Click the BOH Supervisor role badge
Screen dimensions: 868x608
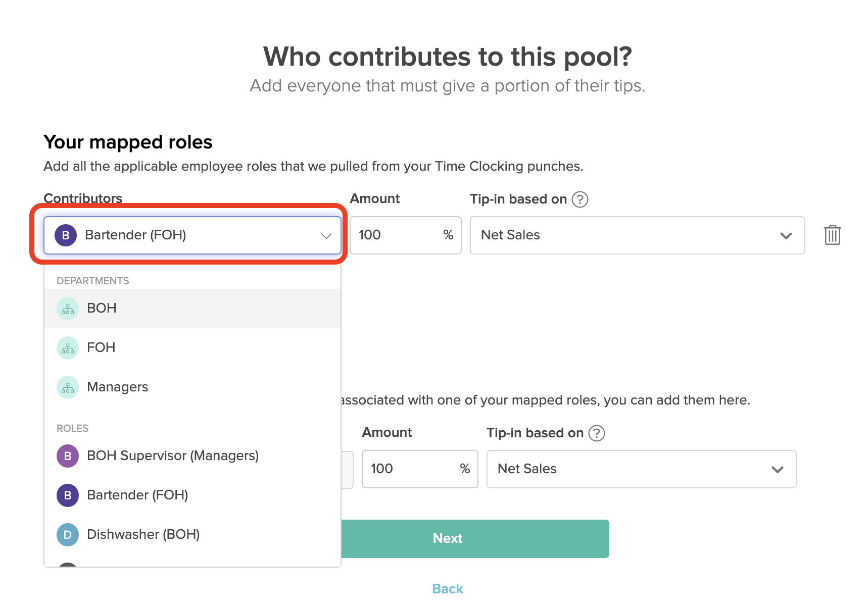point(67,455)
